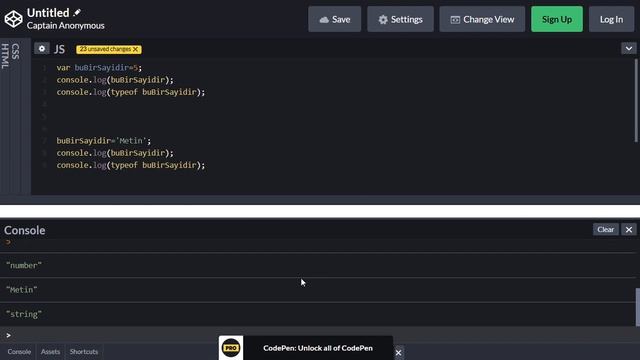Expand the JS editor dropdown chevron
The height and width of the screenshot is (360, 640).
(629, 49)
